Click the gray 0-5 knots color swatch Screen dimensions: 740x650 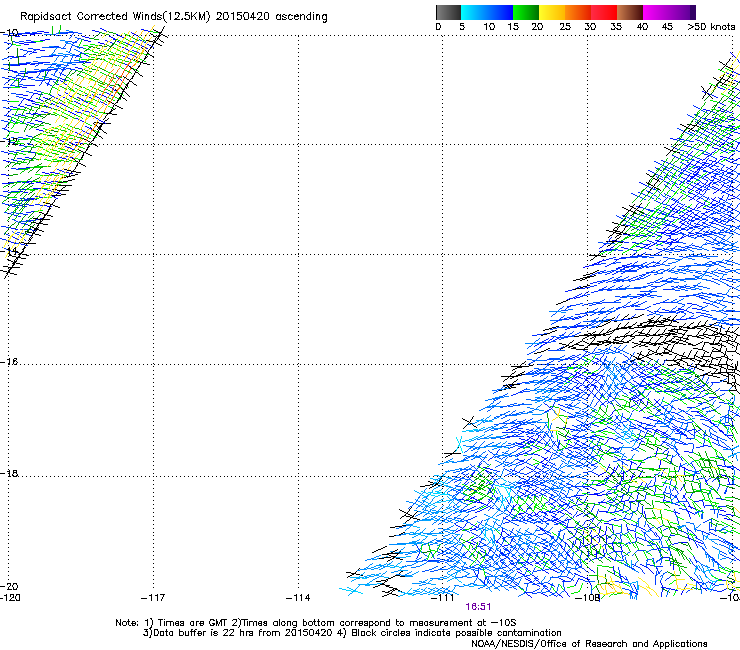448,12
